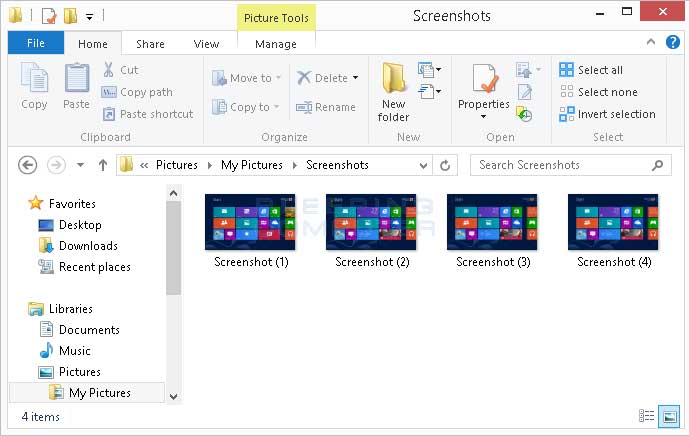Click Screenshots in the address breadcrumb

(337, 165)
